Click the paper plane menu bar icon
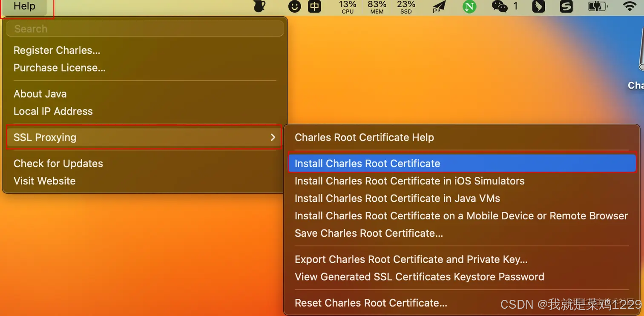Image resolution: width=644 pixels, height=316 pixels. (x=439, y=6)
